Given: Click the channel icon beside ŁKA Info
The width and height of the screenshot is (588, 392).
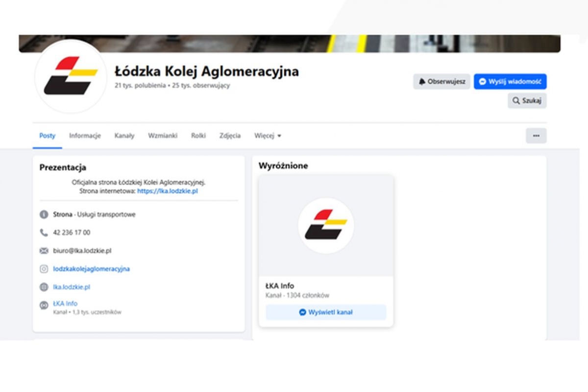Looking at the screenshot, I should tap(44, 305).
